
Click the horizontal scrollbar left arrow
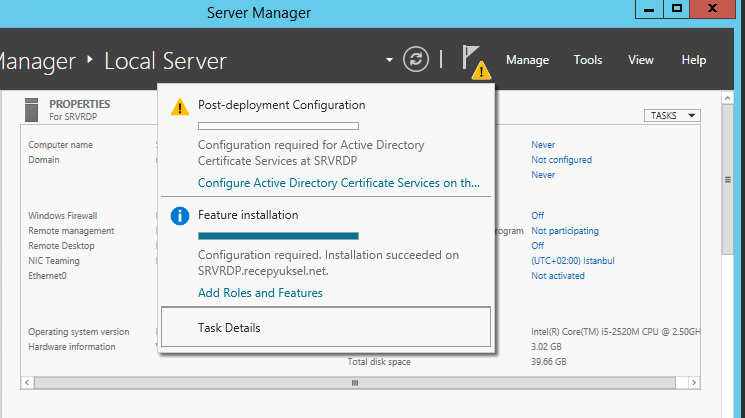[27, 383]
